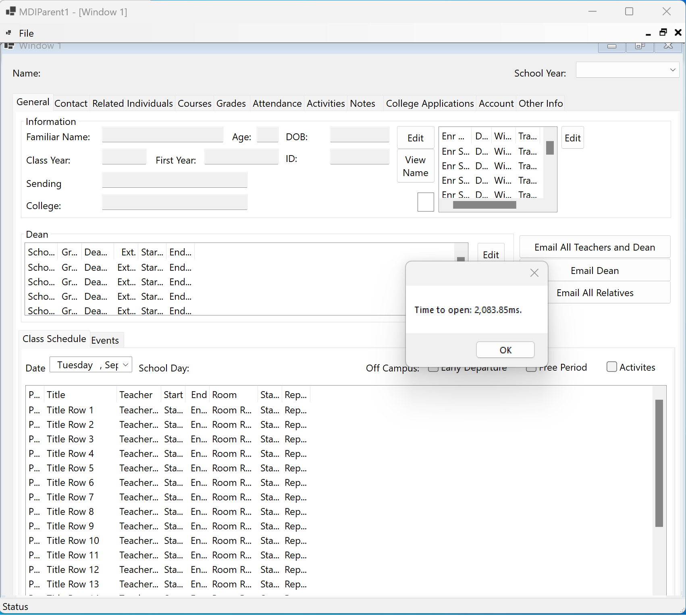Select the Class Schedule tab
The image size is (686, 616).
click(x=54, y=339)
